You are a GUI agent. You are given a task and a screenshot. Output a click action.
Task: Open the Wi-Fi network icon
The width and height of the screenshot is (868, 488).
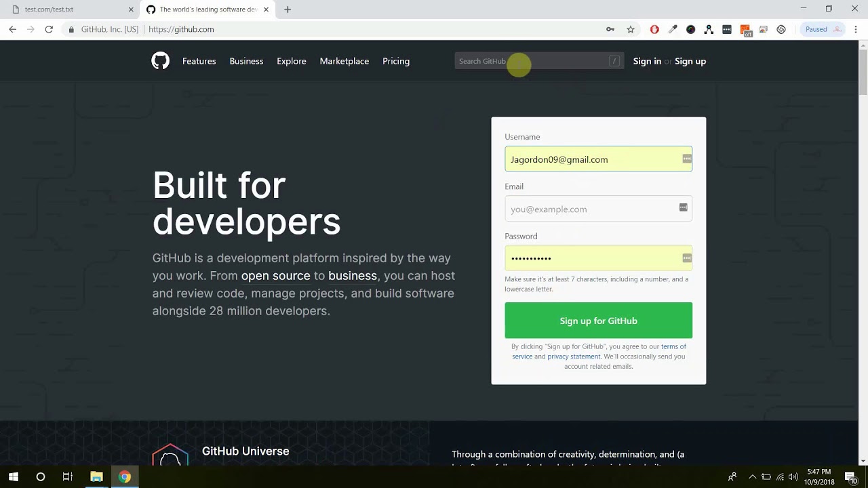781,477
